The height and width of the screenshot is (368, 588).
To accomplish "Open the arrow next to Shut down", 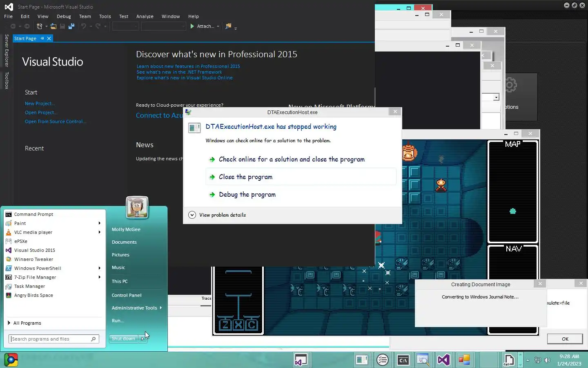I will tap(143, 339).
